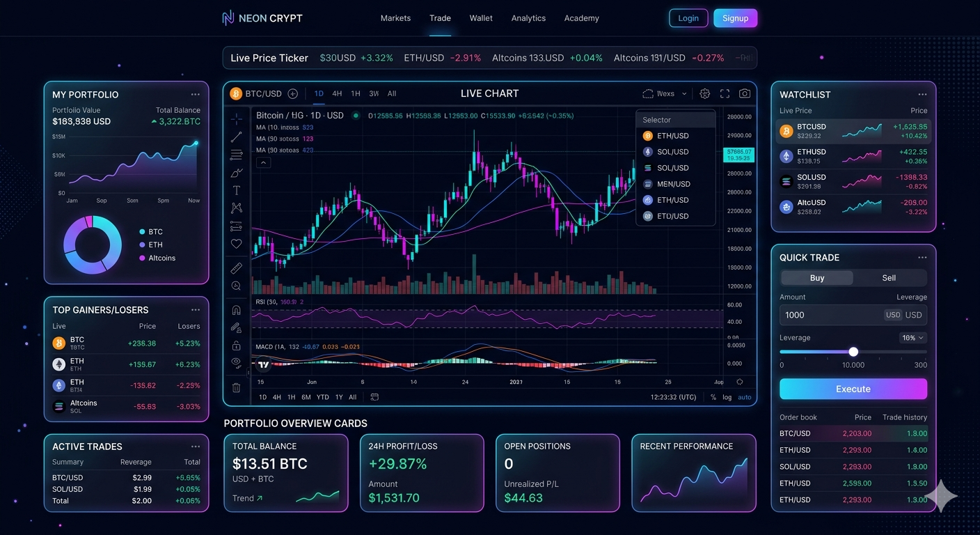
Task: Open the Wexs layout dropdown
Action: pos(665,93)
